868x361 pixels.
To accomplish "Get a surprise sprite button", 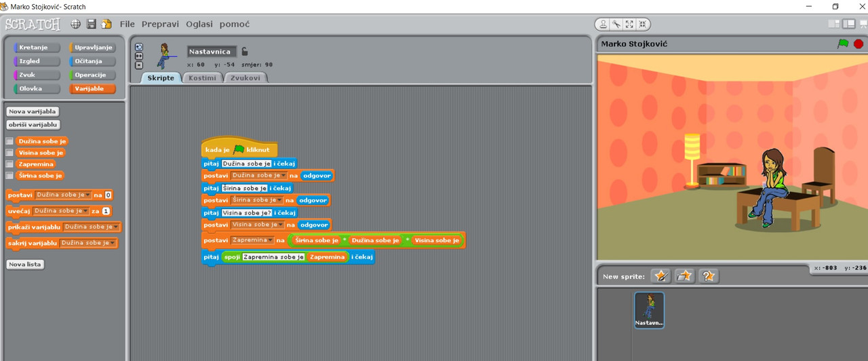I will pos(709,275).
